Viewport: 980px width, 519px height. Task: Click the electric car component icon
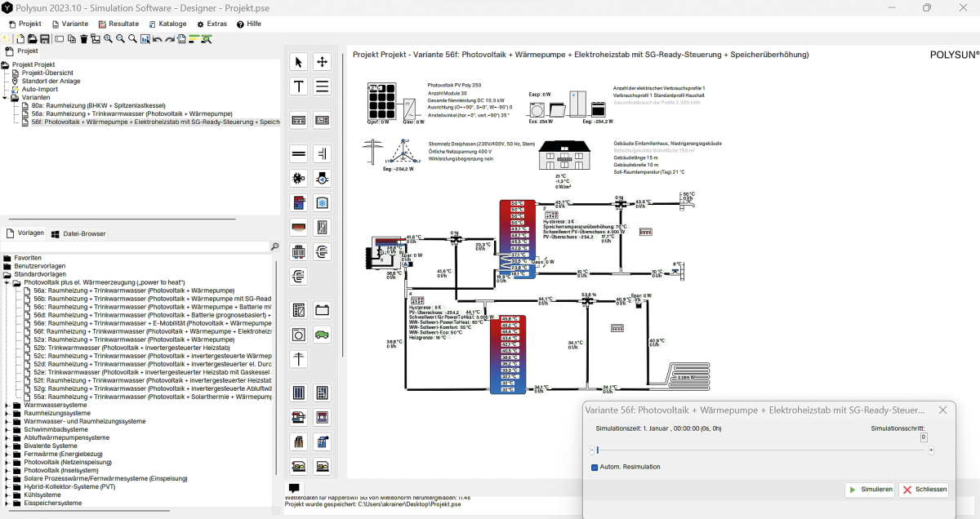pos(323,335)
